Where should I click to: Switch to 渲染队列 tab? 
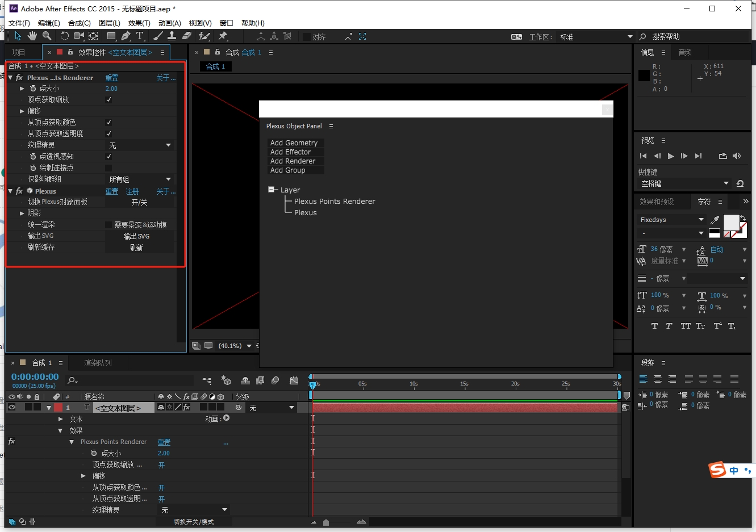pos(98,363)
